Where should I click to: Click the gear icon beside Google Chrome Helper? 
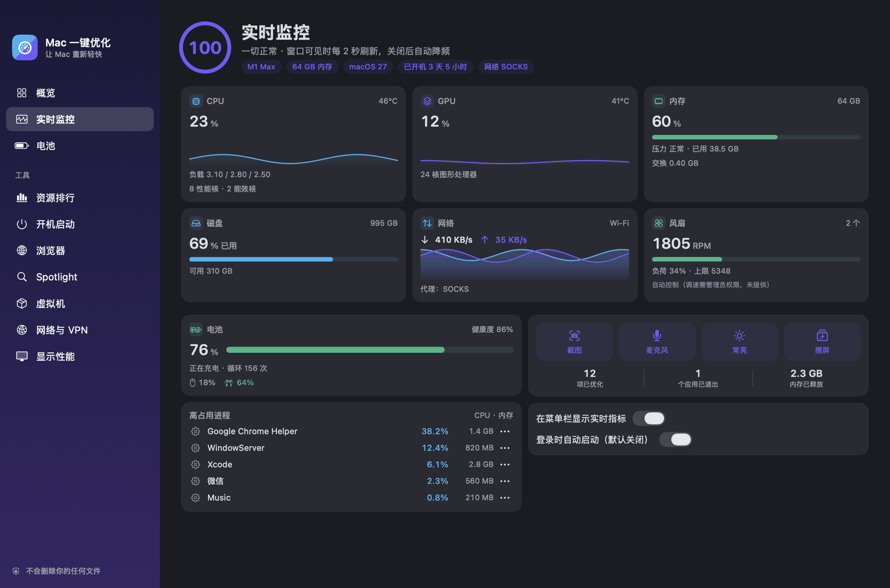pos(195,431)
